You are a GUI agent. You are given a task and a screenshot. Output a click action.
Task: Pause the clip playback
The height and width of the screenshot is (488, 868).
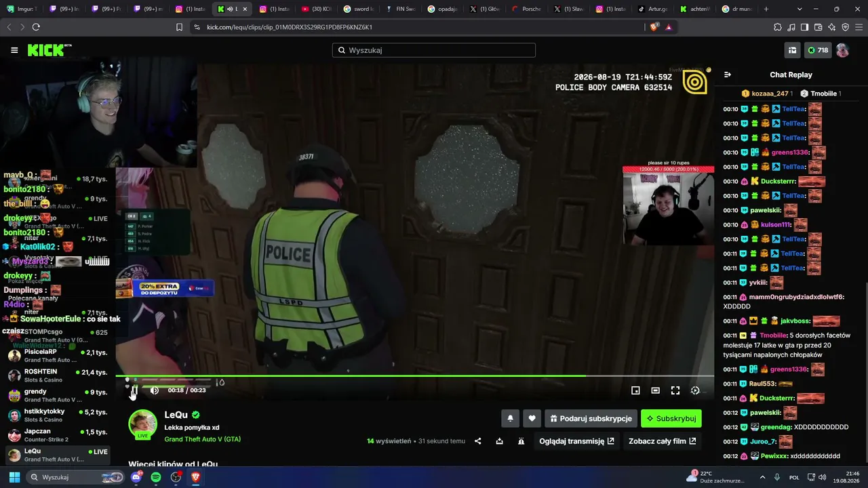click(x=134, y=390)
